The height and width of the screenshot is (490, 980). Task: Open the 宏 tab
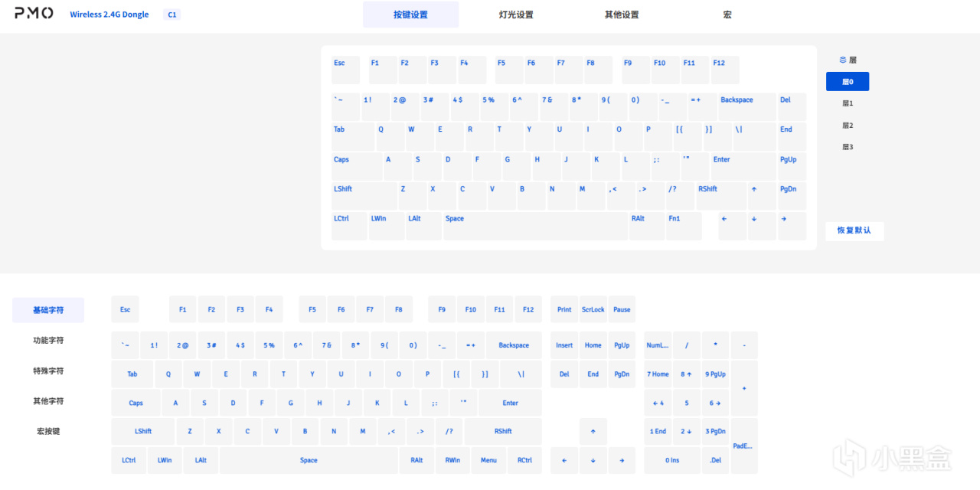(x=727, y=15)
